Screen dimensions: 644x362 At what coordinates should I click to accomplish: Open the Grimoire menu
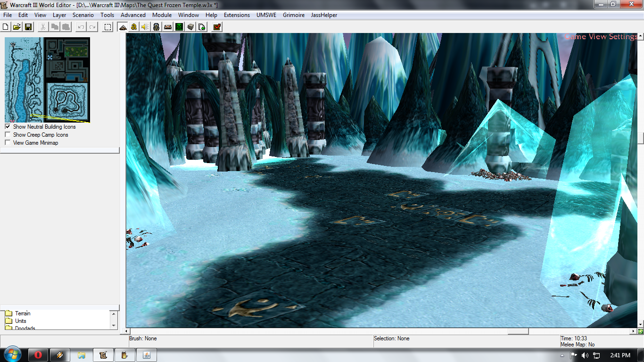pyautogui.click(x=294, y=15)
